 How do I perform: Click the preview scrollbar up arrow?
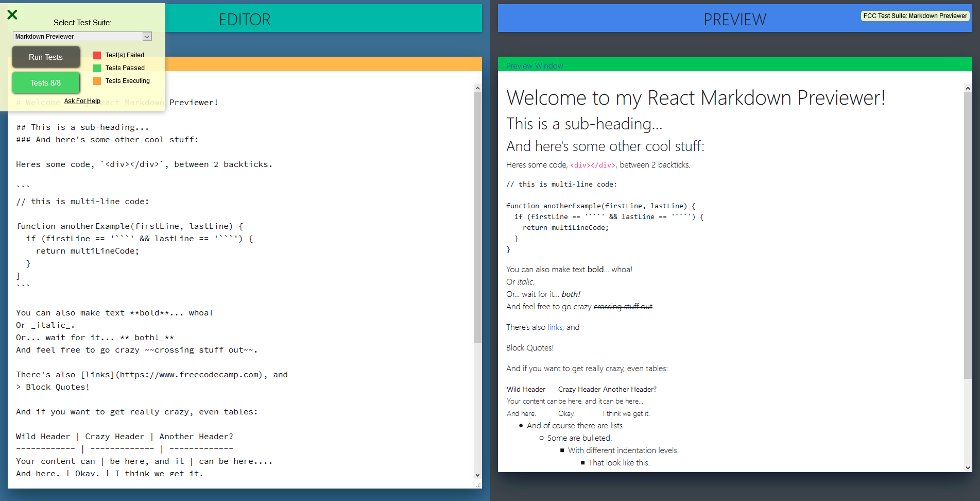pyautogui.click(x=968, y=88)
